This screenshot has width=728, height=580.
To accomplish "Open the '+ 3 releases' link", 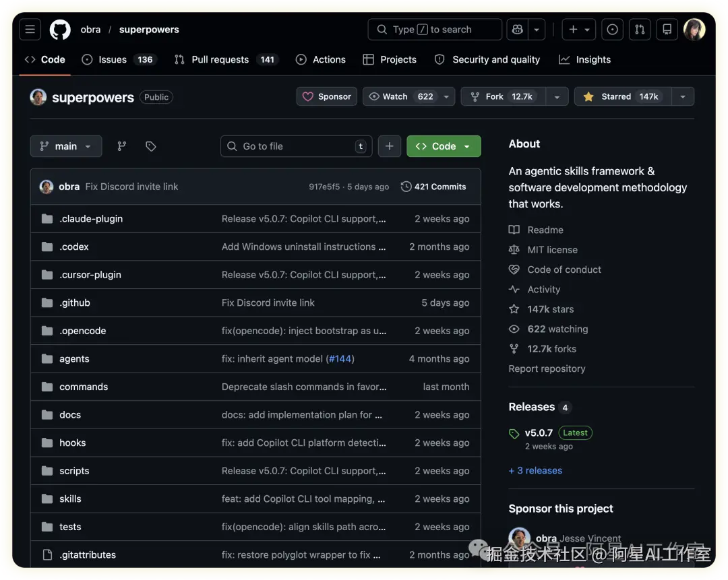I will click(535, 470).
